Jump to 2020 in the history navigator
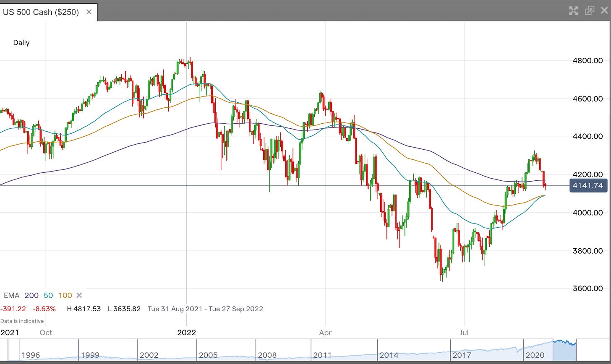 tap(535, 355)
